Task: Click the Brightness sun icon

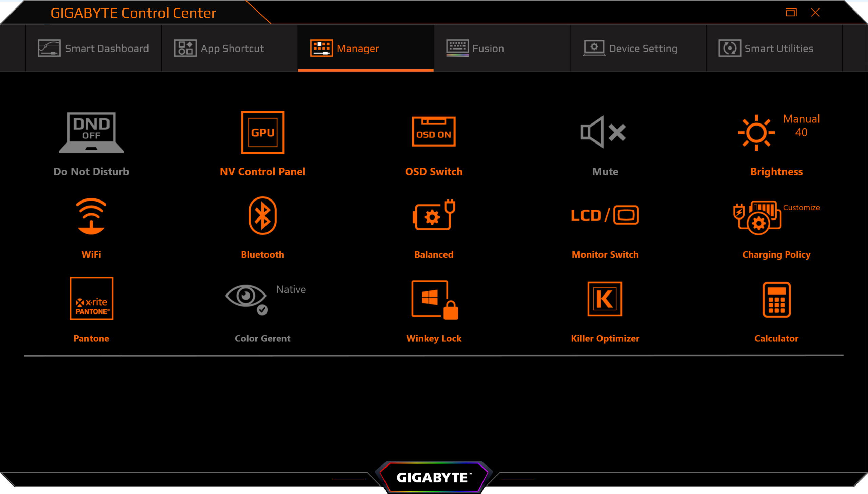Action: [x=756, y=133]
